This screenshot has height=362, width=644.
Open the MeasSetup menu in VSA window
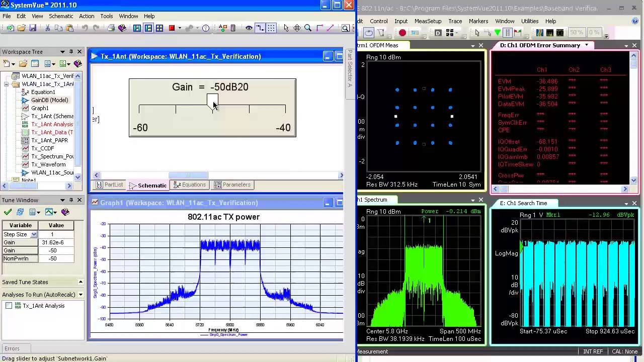[428, 21]
